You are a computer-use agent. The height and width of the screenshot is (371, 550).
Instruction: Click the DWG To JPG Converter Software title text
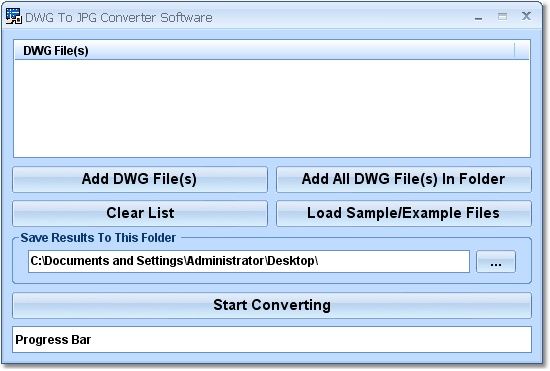click(119, 17)
